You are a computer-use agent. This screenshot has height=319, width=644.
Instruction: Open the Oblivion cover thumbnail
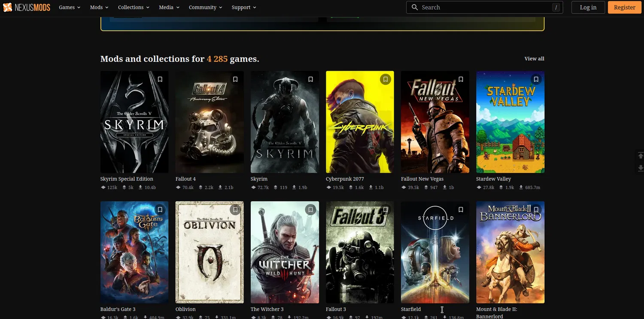(x=210, y=252)
